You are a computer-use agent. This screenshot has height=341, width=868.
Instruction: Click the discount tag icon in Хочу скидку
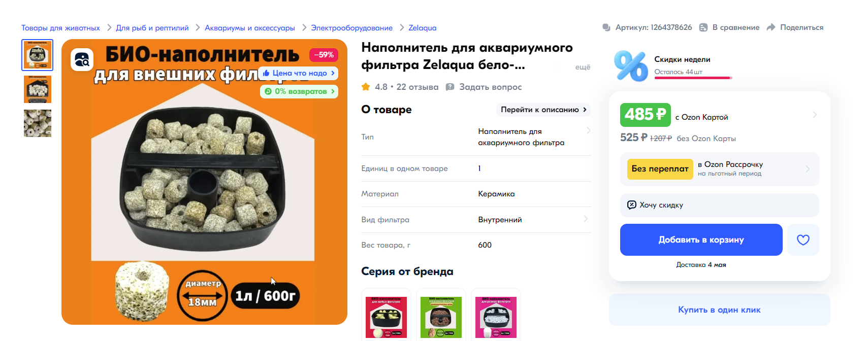[x=631, y=205]
